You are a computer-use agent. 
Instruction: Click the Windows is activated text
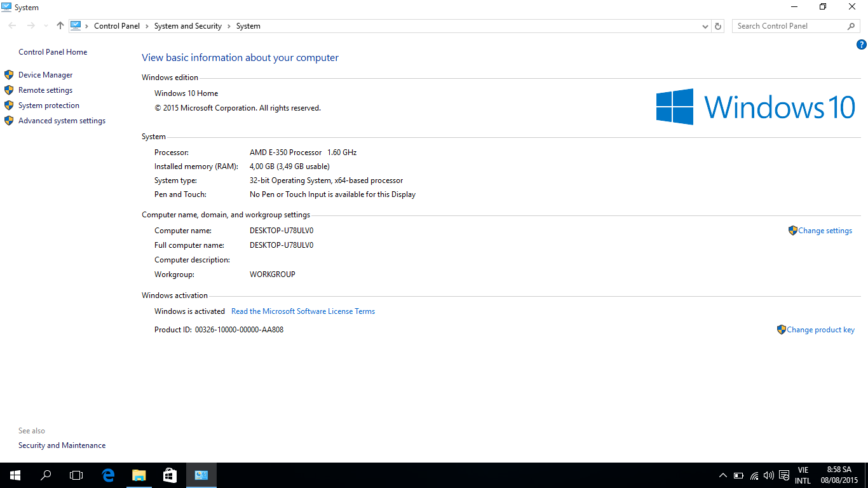(189, 311)
